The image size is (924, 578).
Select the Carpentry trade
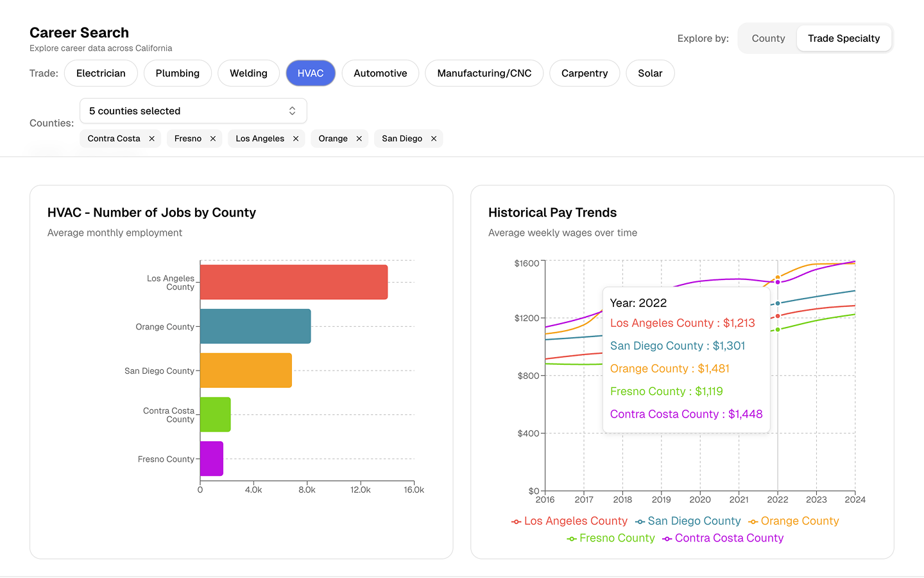[584, 73]
